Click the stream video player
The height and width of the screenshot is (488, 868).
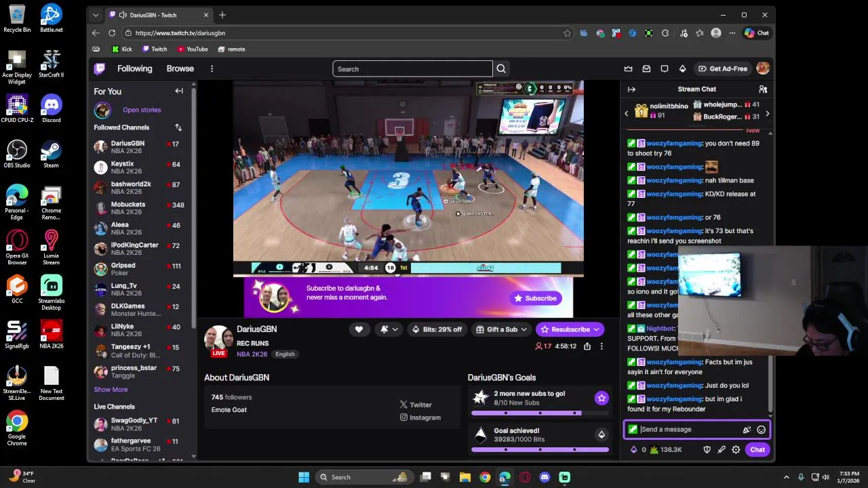[x=408, y=178]
